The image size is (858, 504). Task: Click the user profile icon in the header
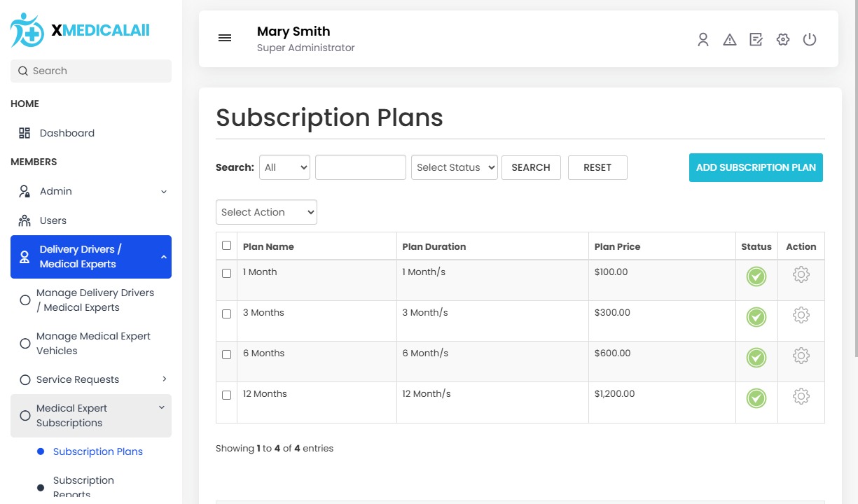pos(703,40)
